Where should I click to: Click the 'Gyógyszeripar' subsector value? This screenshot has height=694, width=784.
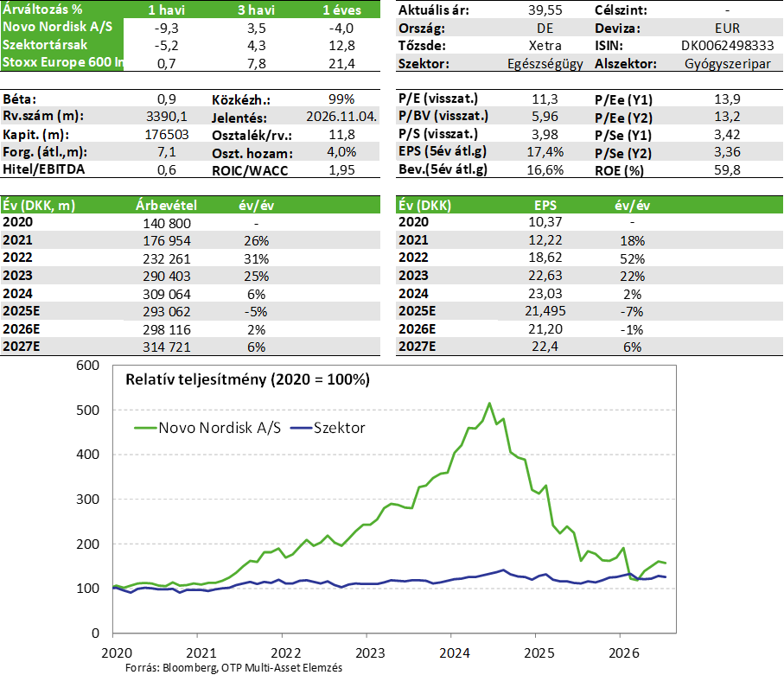(x=728, y=64)
